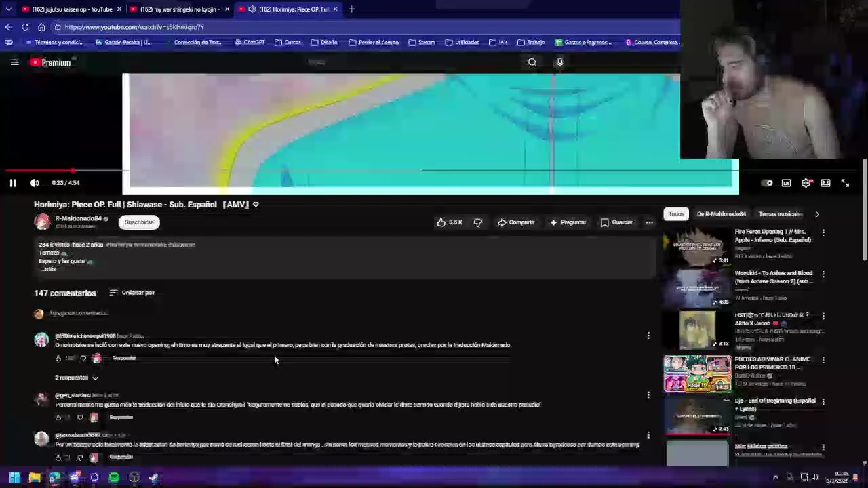
Task: Reply to the Omoinotake comment
Action: point(123,358)
